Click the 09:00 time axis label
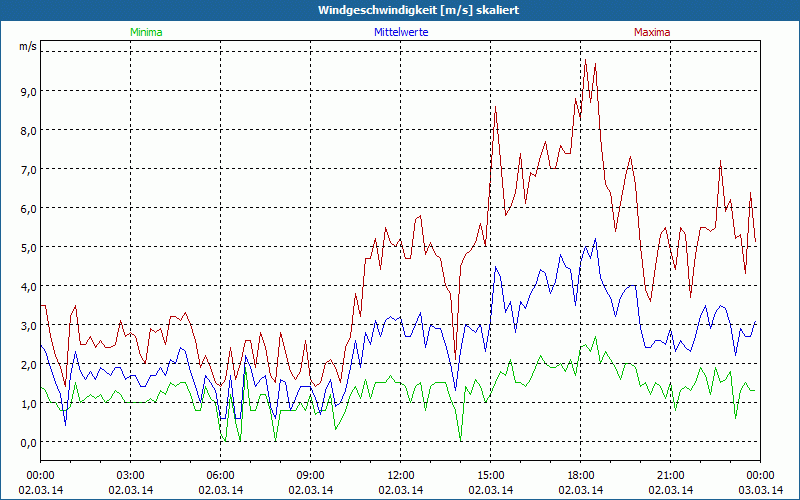Image resolution: width=800 pixels, height=500 pixels. point(311,475)
